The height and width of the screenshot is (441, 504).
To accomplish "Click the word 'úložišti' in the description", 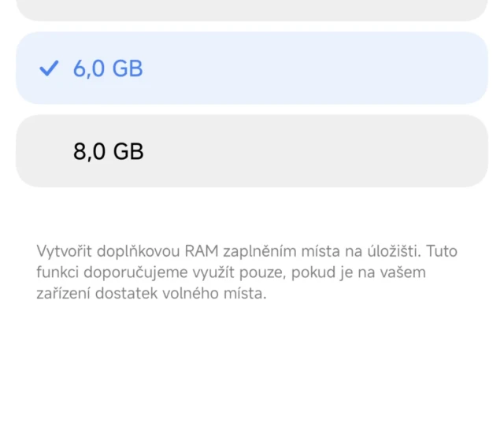I will point(393,252).
